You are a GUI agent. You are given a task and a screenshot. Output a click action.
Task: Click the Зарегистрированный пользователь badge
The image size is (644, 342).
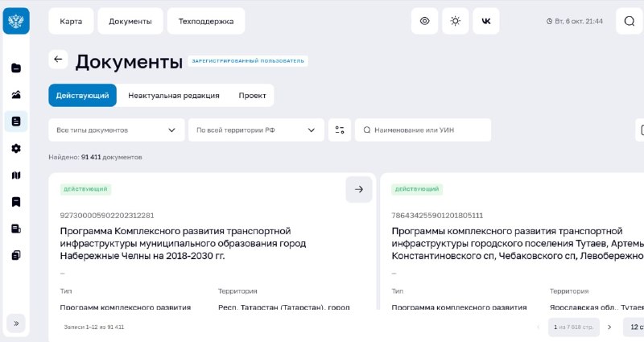[248, 61]
